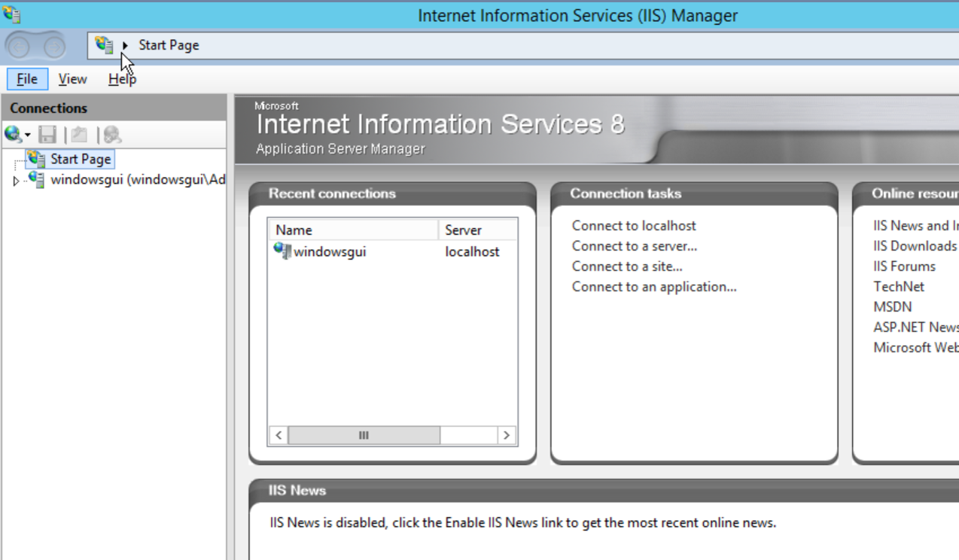Select windowsgui server in the Connections tree
This screenshot has width=959, height=560.
(x=138, y=180)
